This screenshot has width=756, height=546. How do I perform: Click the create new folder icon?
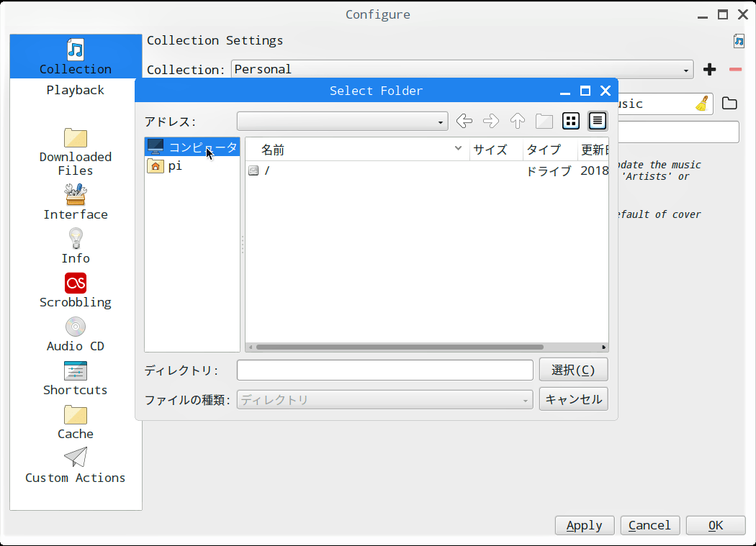[x=544, y=121]
